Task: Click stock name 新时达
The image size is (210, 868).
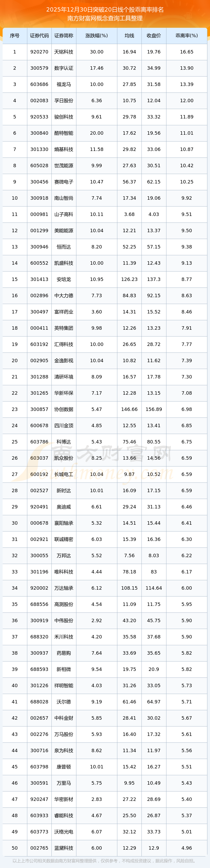Action: (64, 490)
